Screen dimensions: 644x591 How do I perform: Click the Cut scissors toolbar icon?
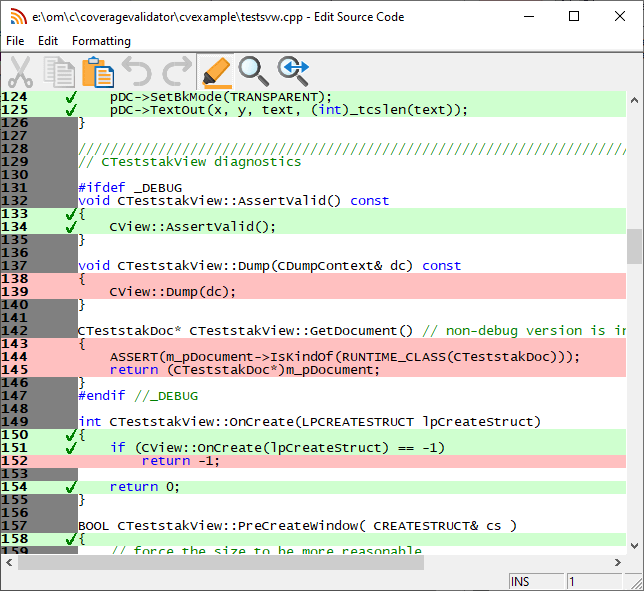click(21, 71)
